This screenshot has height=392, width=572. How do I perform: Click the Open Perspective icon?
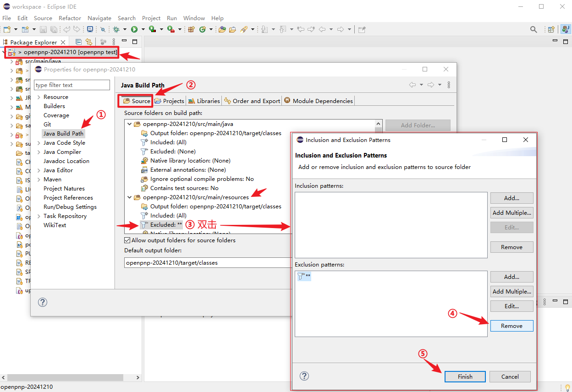551,29
